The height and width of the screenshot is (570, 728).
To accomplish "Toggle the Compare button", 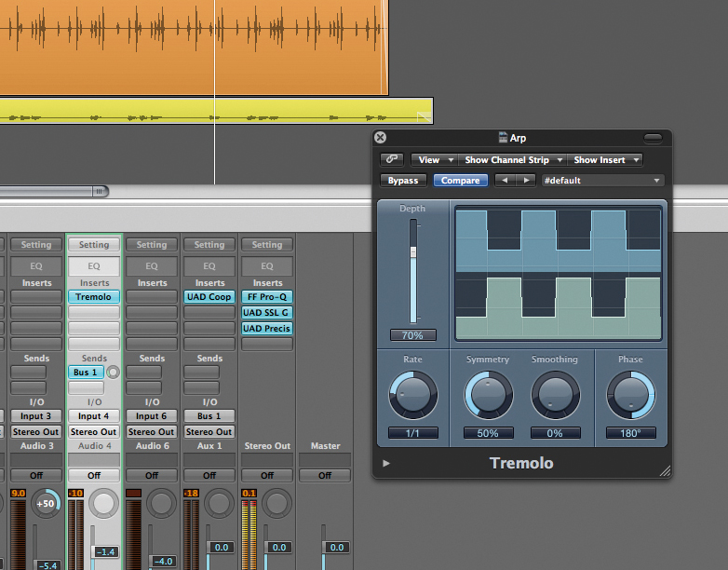I will 460,181.
